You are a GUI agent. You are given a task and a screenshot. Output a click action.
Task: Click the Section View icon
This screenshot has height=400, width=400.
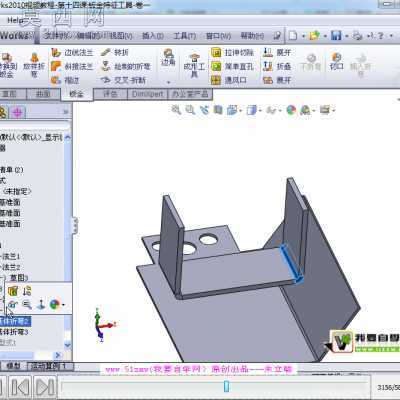tap(218, 110)
